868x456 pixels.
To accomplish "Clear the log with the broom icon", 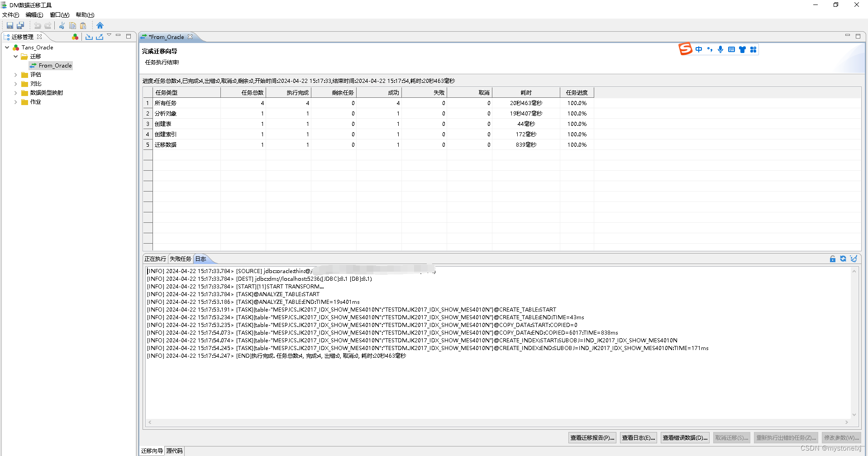I will coord(854,259).
